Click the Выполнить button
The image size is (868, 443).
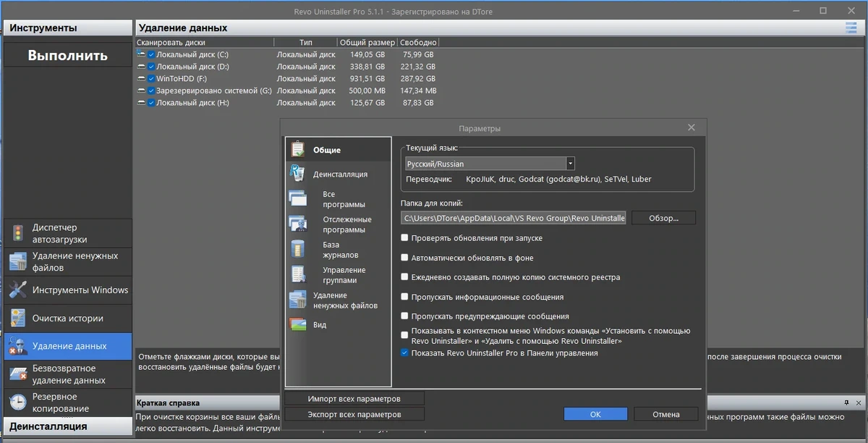tap(68, 55)
